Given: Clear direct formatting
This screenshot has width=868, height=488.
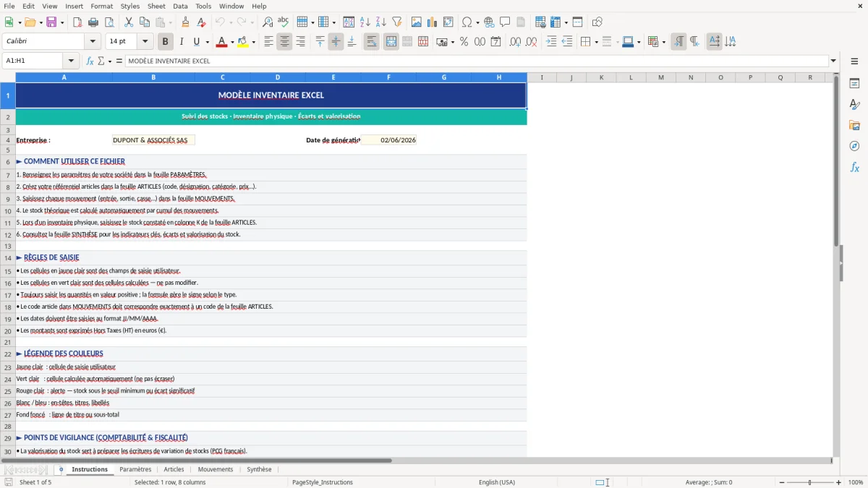Looking at the screenshot, I should point(201,22).
